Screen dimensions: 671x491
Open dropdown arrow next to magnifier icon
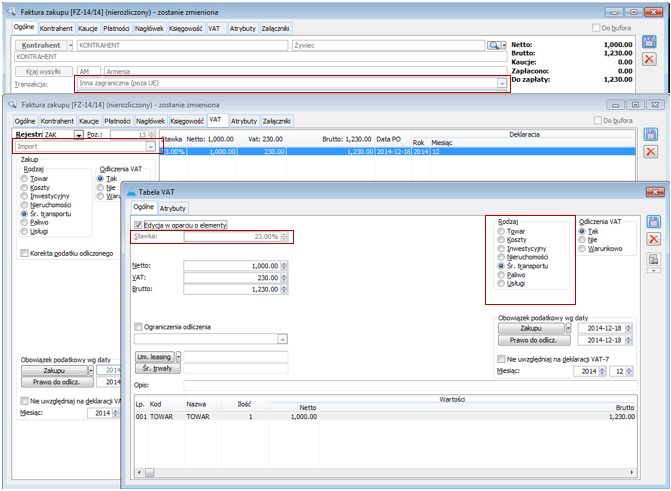click(x=504, y=45)
